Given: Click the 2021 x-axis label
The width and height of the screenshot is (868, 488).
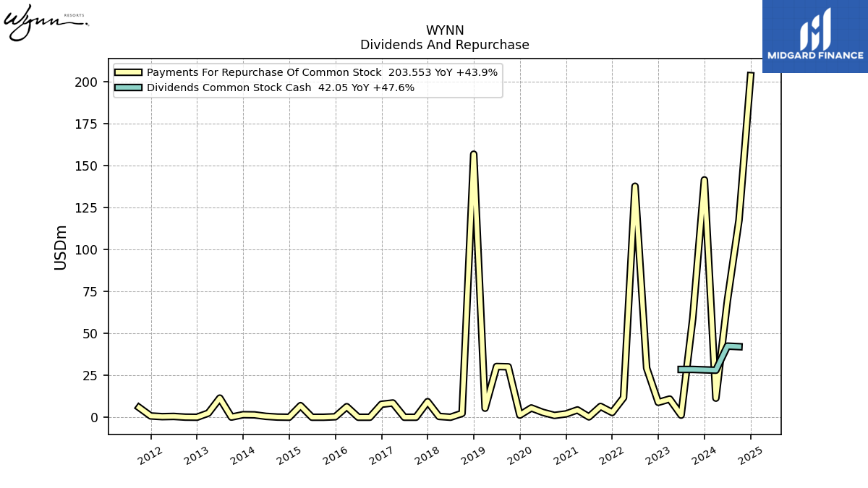Looking at the screenshot, I should (x=565, y=455).
